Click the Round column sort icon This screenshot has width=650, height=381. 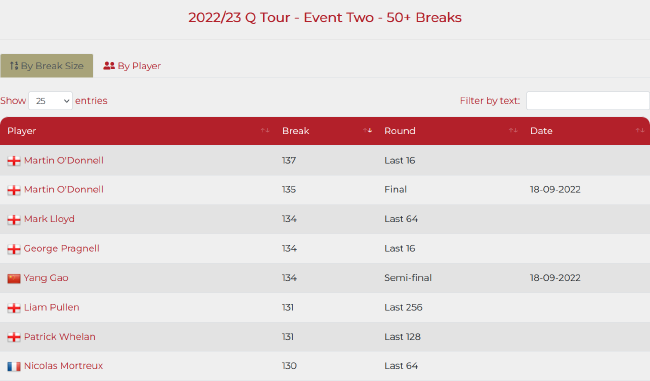tap(513, 131)
